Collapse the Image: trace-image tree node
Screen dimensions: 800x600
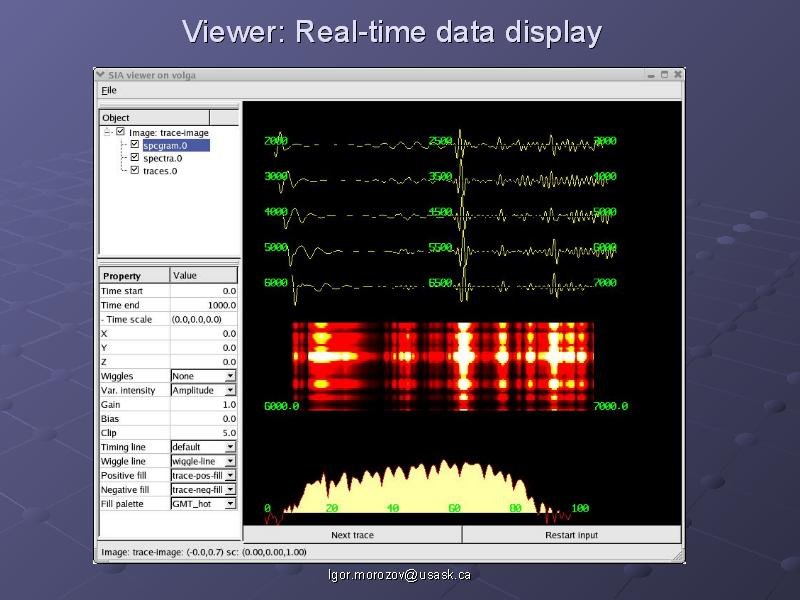click(107, 131)
